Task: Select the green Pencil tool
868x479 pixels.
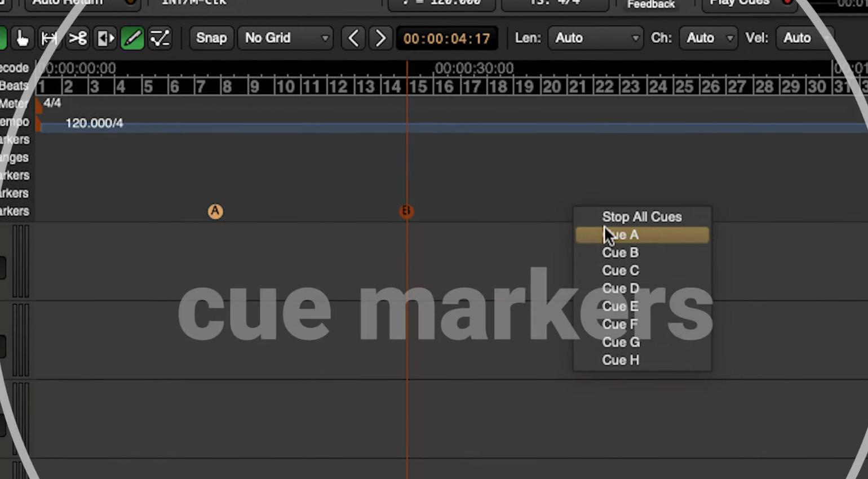Action: click(x=132, y=38)
